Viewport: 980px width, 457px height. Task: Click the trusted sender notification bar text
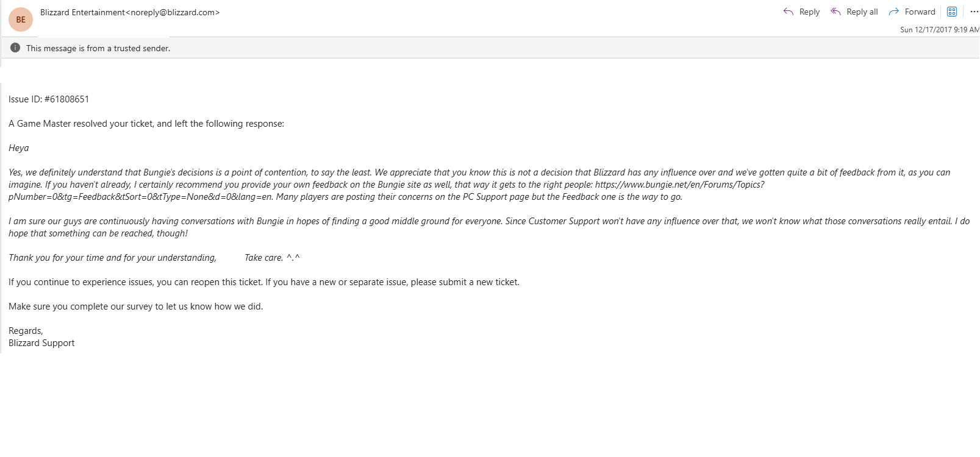click(x=98, y=48)
